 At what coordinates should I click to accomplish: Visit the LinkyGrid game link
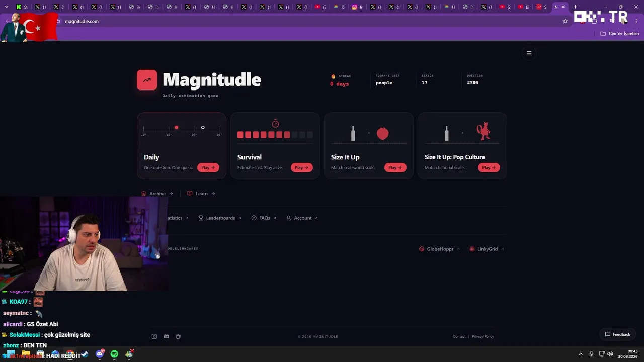point(487,249)
